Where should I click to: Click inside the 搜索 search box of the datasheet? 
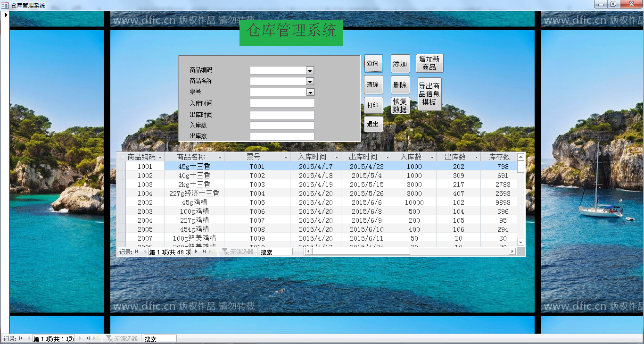(276, 252)
